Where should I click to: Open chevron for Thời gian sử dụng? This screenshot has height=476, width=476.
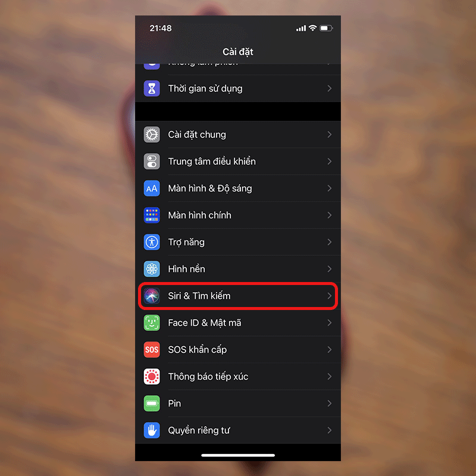coord(330,88)
